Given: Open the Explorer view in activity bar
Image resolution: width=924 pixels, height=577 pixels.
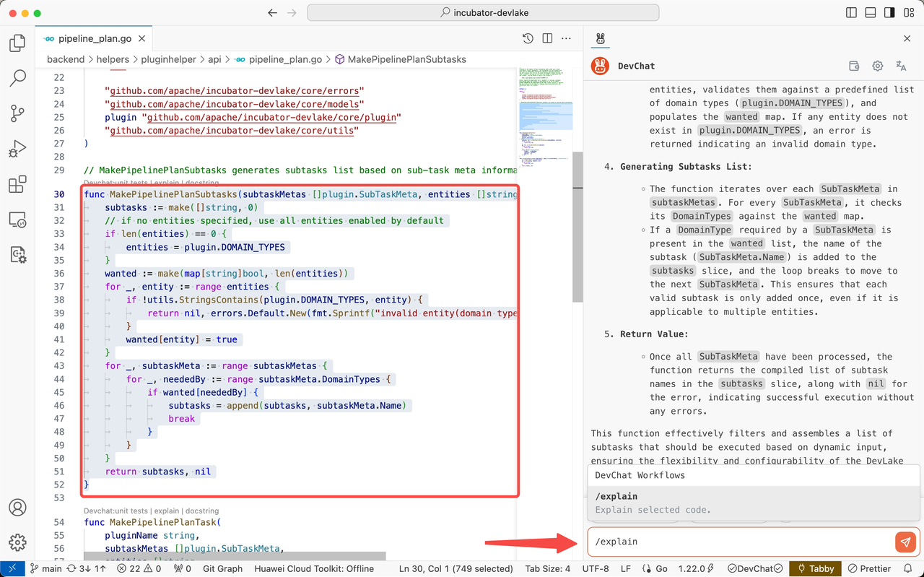Looking at the screenshot, I should (17, 43).
